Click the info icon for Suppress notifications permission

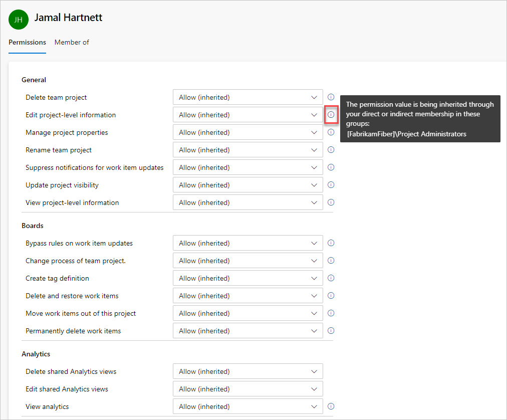click(x=331, y=167)
